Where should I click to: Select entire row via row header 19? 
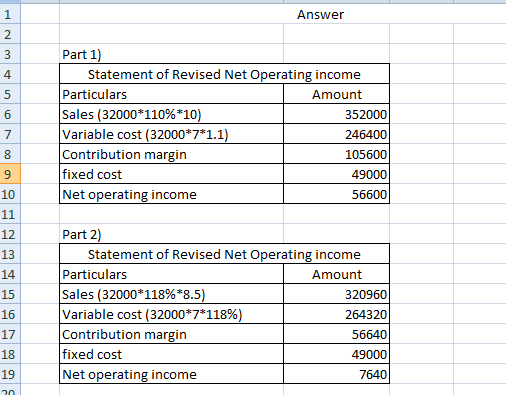pyautogui.click(x=10, y=374)
